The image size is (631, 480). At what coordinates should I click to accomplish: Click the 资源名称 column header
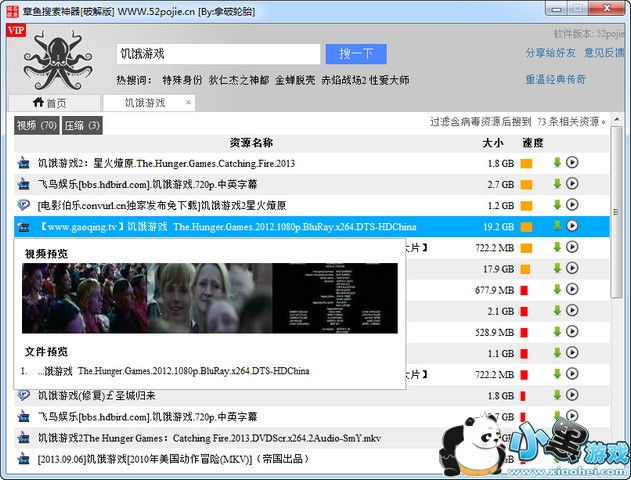[252, 143]
